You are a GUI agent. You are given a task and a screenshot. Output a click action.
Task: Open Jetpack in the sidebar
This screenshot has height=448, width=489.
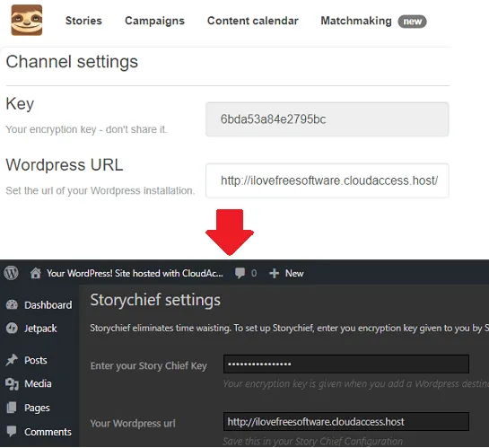click(x=40, y=329)
